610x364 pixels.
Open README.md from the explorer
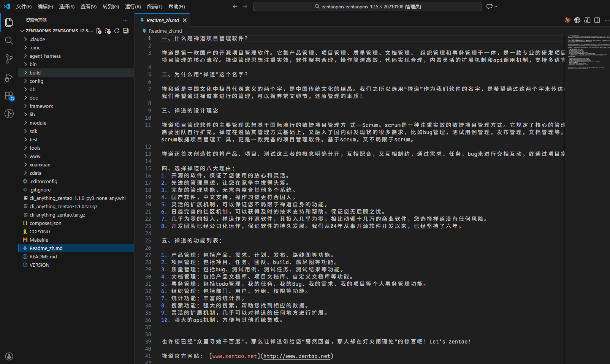[76, 256]
